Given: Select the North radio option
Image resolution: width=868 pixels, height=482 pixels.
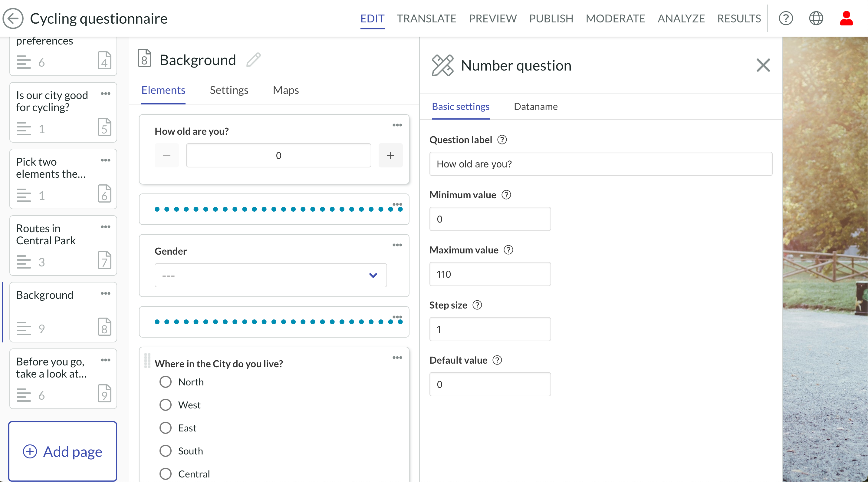Looking at the screenshot, I should (166, 382).
